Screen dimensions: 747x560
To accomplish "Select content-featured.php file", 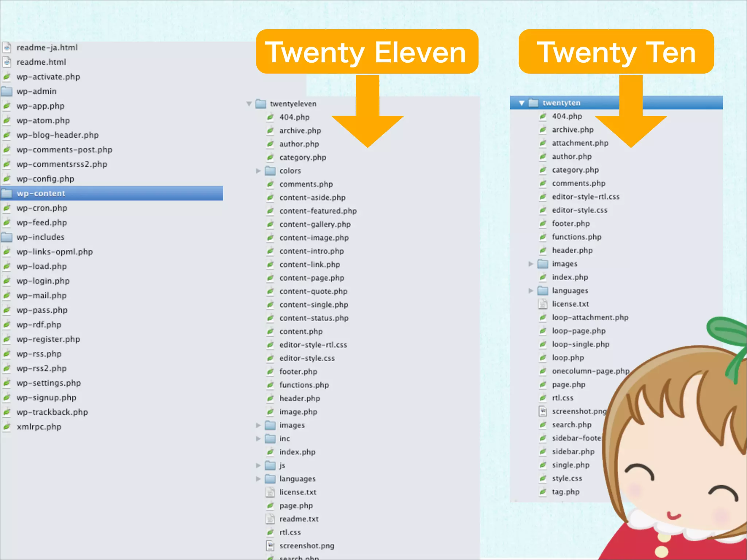I will [318, 211].
